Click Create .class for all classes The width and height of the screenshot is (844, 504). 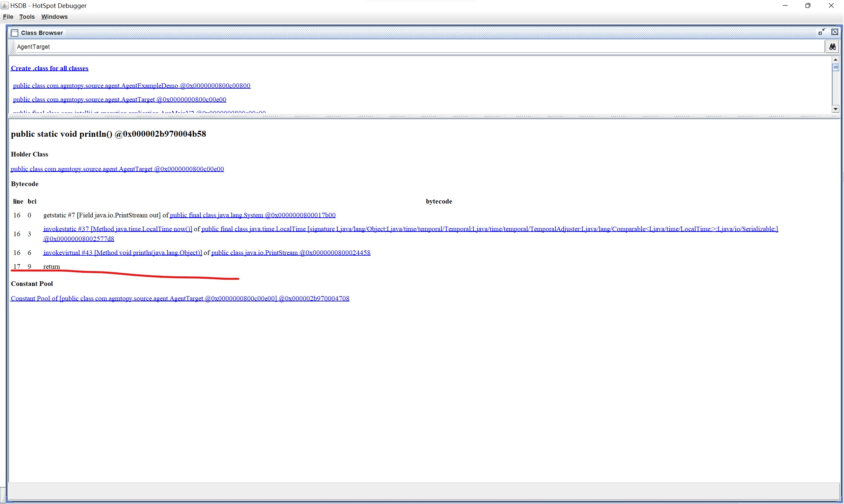pos(50,68)
